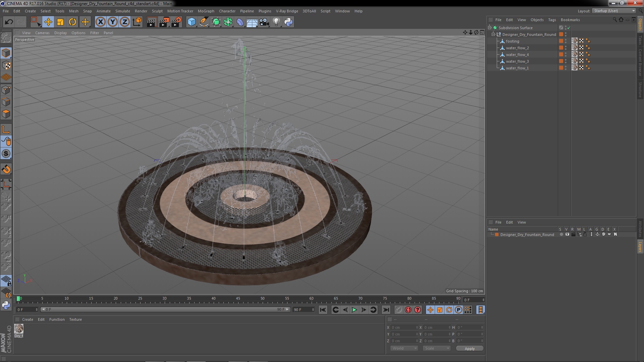Click the Undo arrow icon

tap(9, 22)
